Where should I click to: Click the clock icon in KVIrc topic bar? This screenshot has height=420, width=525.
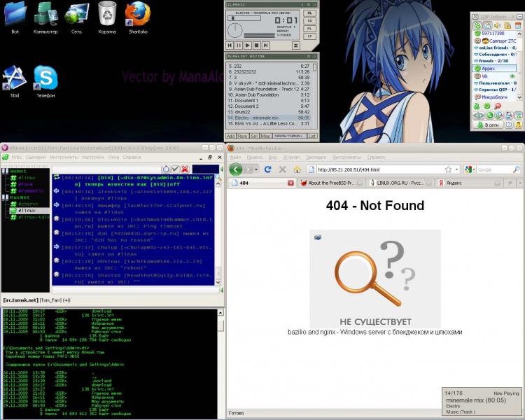tap(166, 169)
